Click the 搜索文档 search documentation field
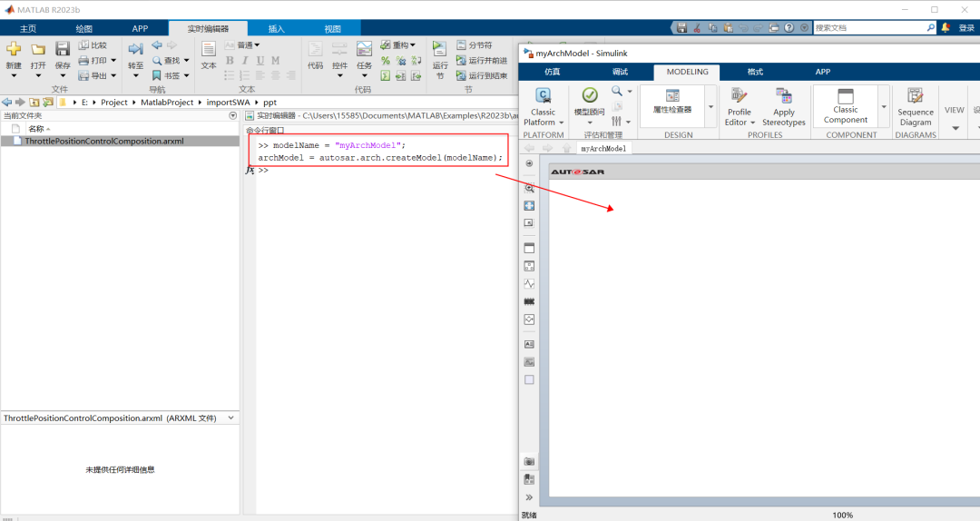 point(871,28)
